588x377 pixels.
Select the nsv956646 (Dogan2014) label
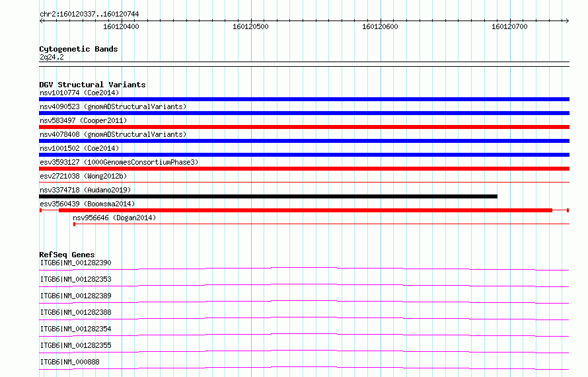click(114, 218)
